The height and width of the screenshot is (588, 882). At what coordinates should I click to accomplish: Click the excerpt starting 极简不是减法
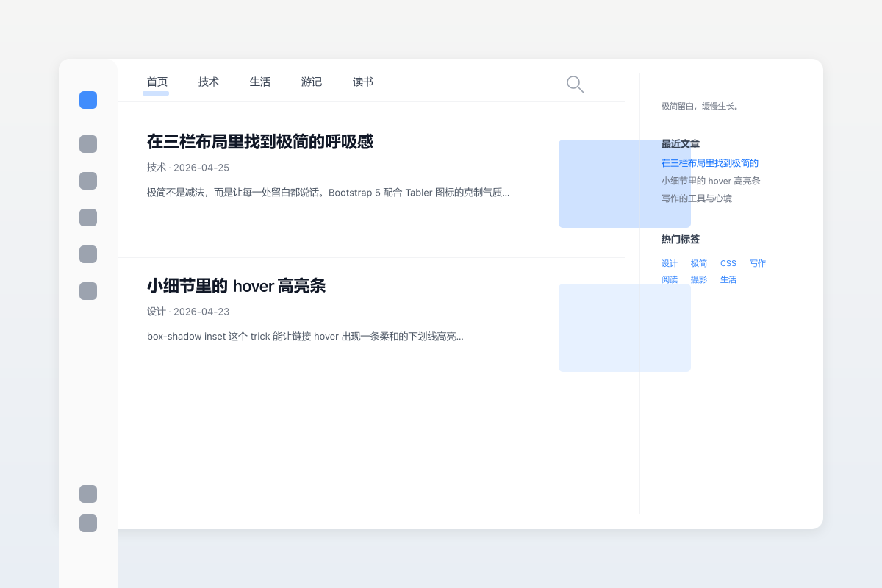(329, 193)
